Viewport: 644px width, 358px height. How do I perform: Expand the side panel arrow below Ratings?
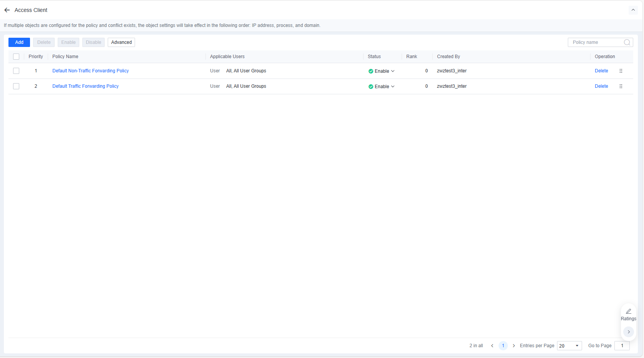click(x=629, y=332)
